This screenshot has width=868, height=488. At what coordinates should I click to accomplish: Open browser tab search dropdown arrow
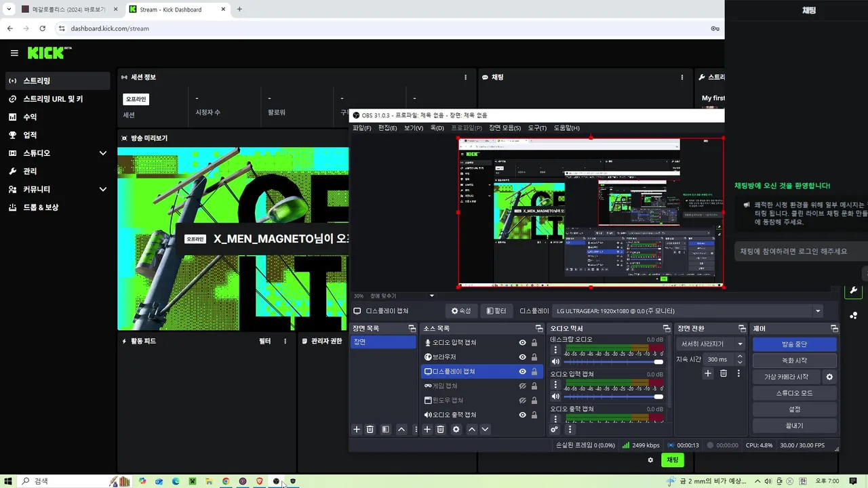[8, 9]
